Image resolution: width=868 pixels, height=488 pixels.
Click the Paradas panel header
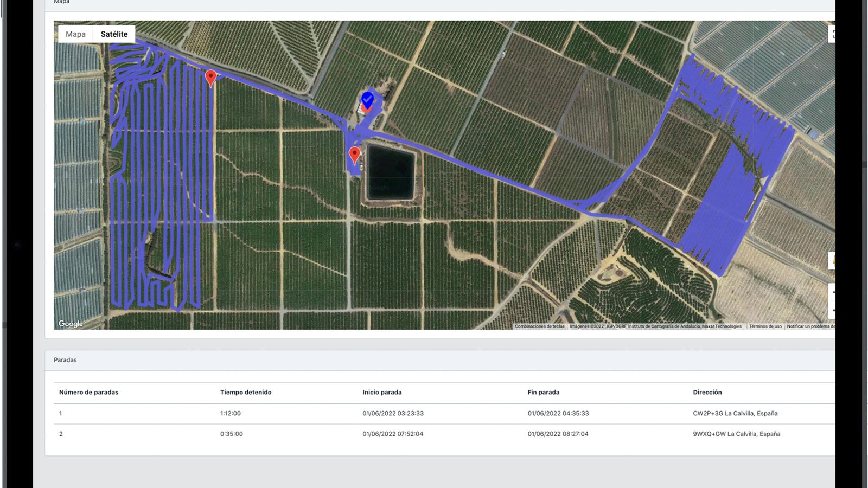[x=65, y=360]
